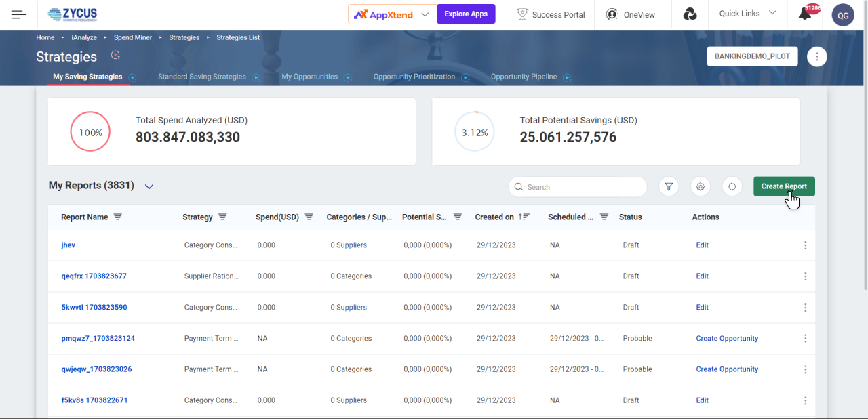Click the refresh reports icon
This screenshot has width=868, height=420.
click(x=732, y=187)
